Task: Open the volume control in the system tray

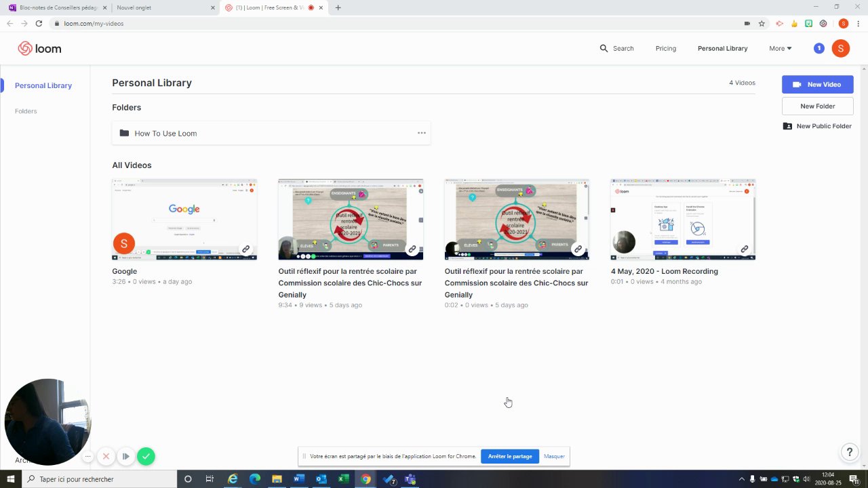Action: [x=806, y=479]
